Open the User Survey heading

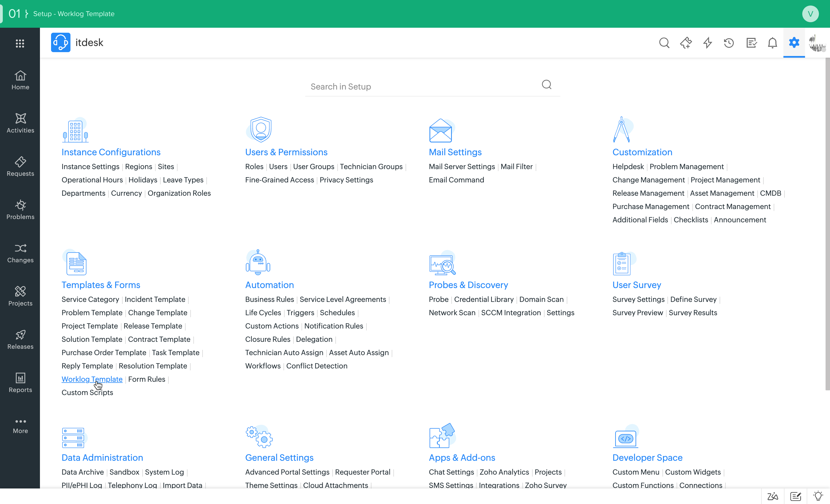click(637, 285)
